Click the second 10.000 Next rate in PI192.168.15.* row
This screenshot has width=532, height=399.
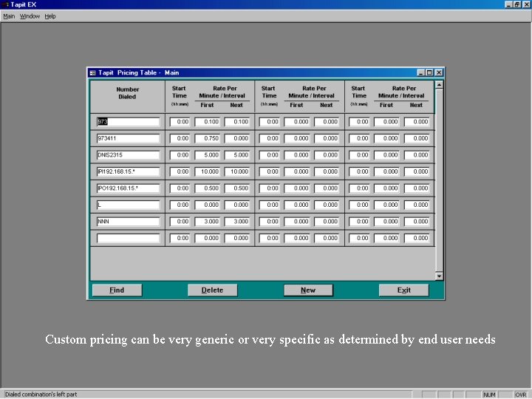coord(237,171)
